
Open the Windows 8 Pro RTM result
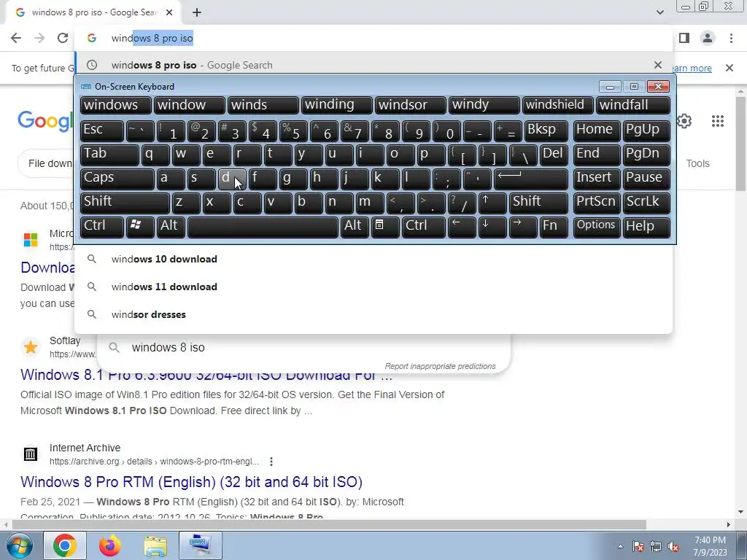(x=192, y=482)
